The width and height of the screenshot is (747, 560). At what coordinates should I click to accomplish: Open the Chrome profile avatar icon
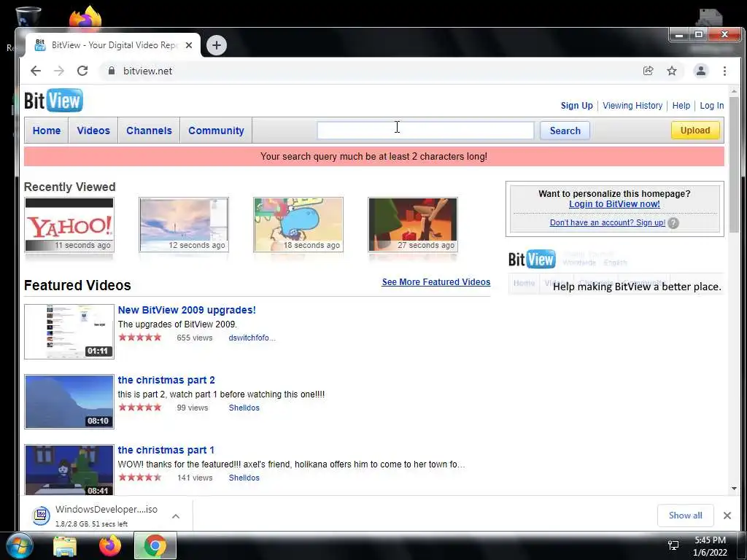click(701, 71)
